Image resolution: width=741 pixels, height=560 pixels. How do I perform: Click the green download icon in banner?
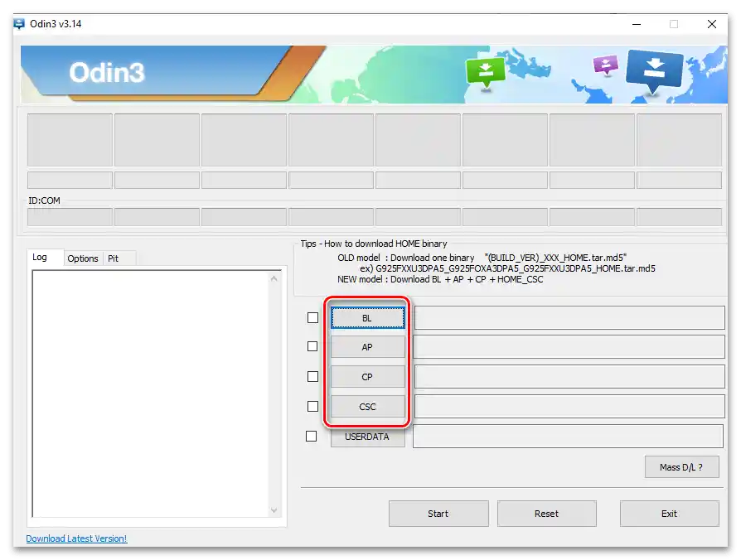point(486,73)
